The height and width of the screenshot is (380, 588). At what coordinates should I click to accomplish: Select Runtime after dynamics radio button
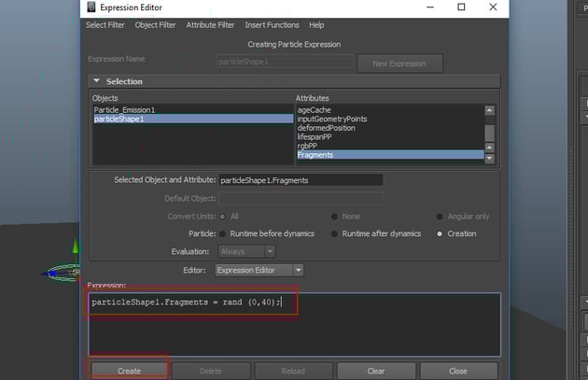click(x=334, y=233)
